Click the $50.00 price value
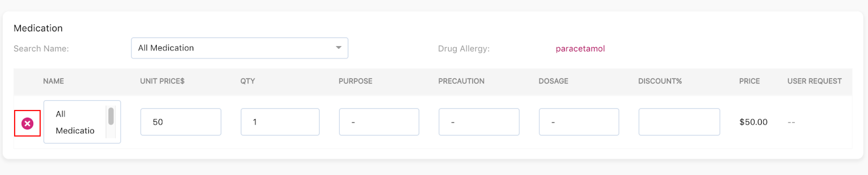Screen dimensions: 868x175 click(753, 122)
